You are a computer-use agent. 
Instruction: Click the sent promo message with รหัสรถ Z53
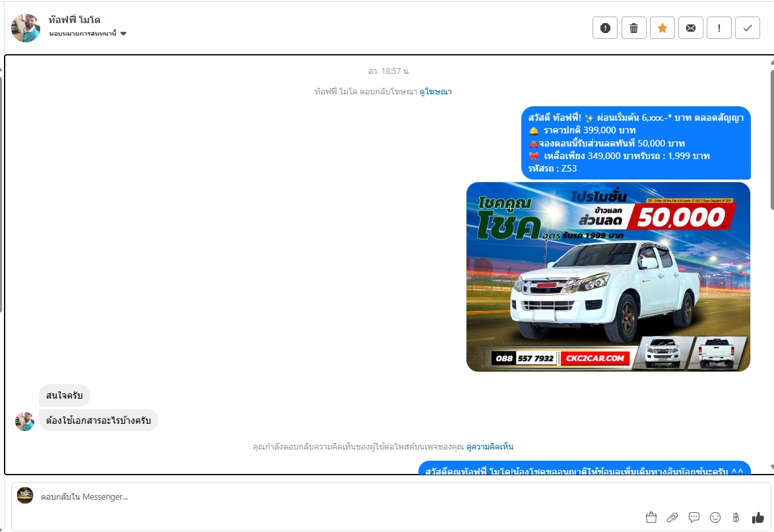click(x=636, y=143)
